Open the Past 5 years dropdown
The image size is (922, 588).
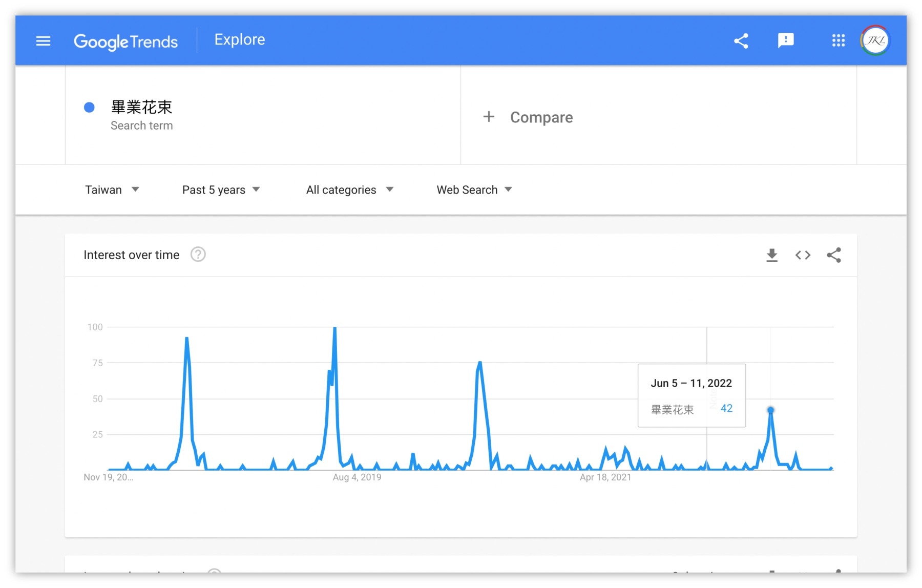[221, 190]
